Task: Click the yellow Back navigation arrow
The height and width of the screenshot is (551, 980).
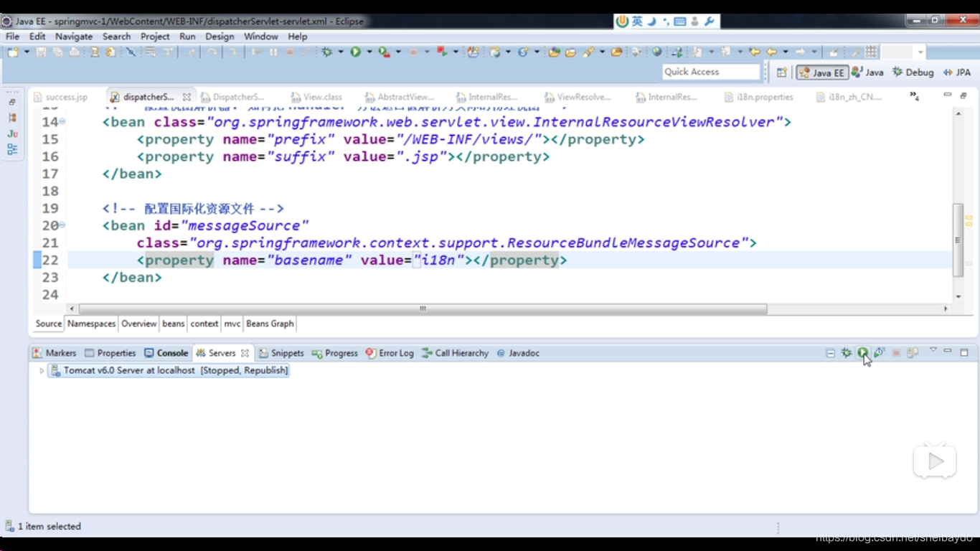Action: pyautogui.click(x=772, y=52)
